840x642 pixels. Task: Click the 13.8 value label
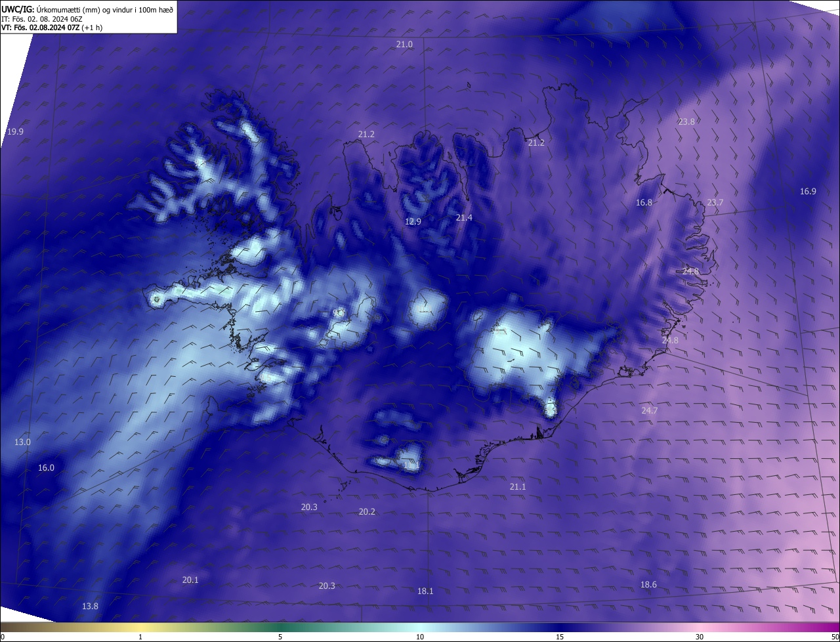[x=90, y=606]
